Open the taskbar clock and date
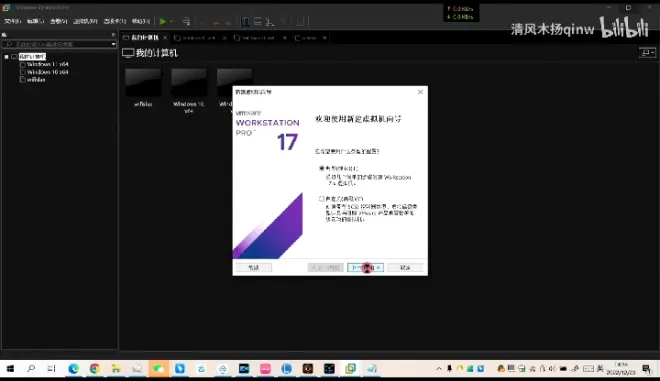This screenshot has height=381, width=660. coord(621,369)
